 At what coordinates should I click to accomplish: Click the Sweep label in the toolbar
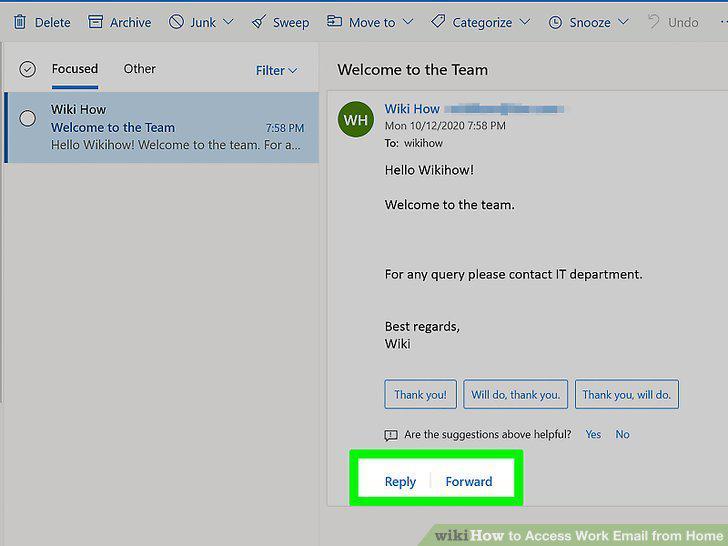click(x=291, y=22)
